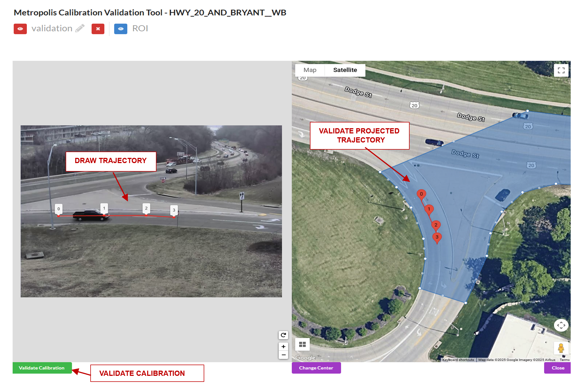The width and height of the screenshot is (588, 386).
Task: Switch to Map view tab
Action: [310, 70]
